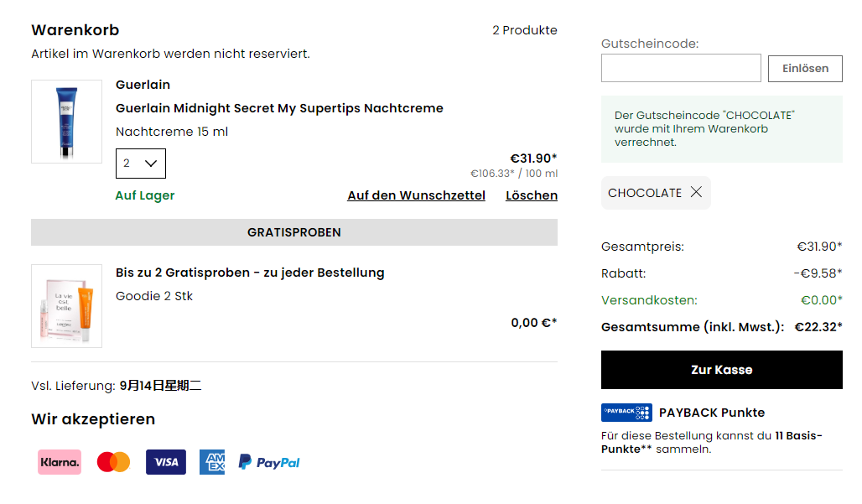Image resolution: width=862 pixels, height=504 pixels.
Task: Click the American Express logo
Action: (x=212, y=462)
